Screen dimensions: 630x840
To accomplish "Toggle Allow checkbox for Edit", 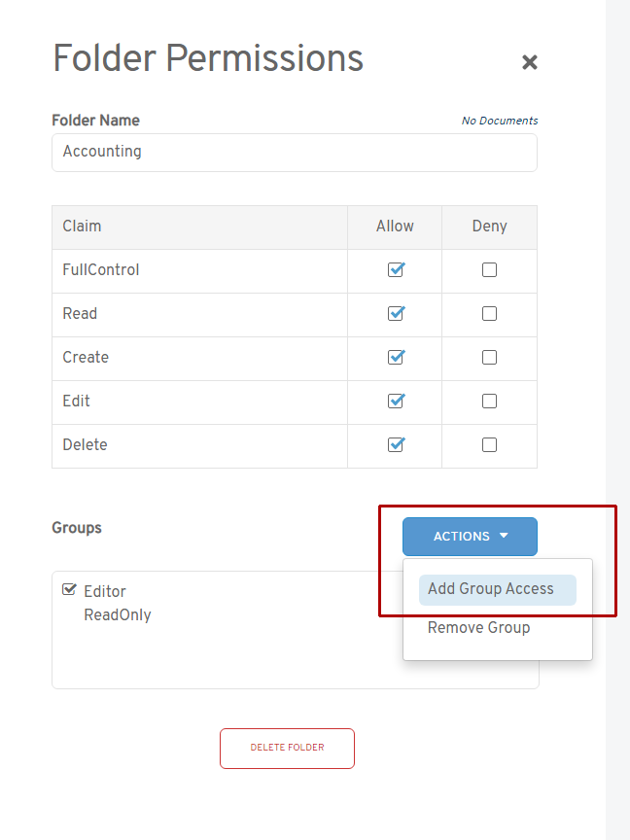I will coord(396,402).
